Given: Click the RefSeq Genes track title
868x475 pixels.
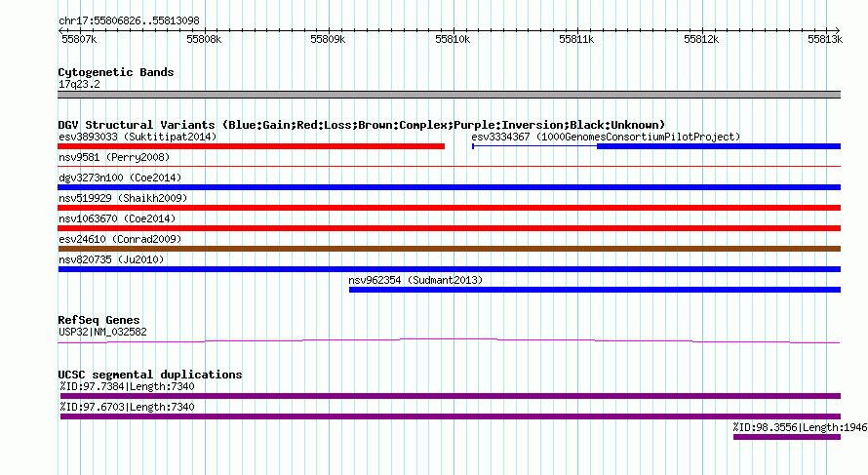Looking at the screenshot, I should coord(99,320).
